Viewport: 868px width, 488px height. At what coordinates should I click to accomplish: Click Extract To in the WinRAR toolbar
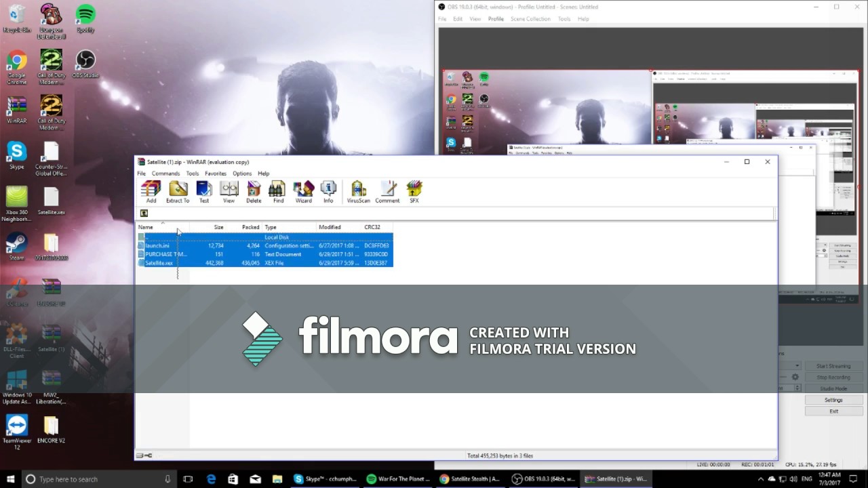coord(178,192)
